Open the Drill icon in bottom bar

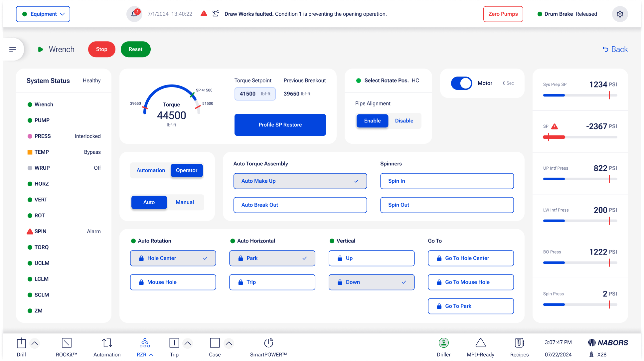(x=21, y=343)
